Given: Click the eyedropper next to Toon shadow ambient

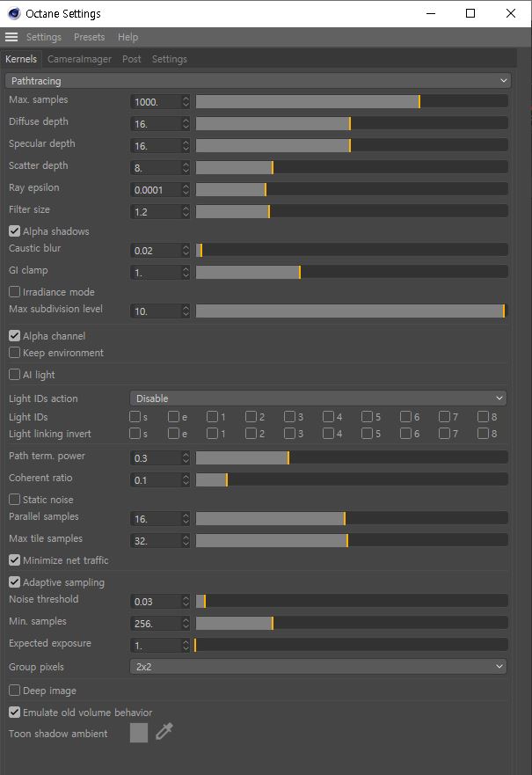Looking at the screenshot, I should [164, 732].
